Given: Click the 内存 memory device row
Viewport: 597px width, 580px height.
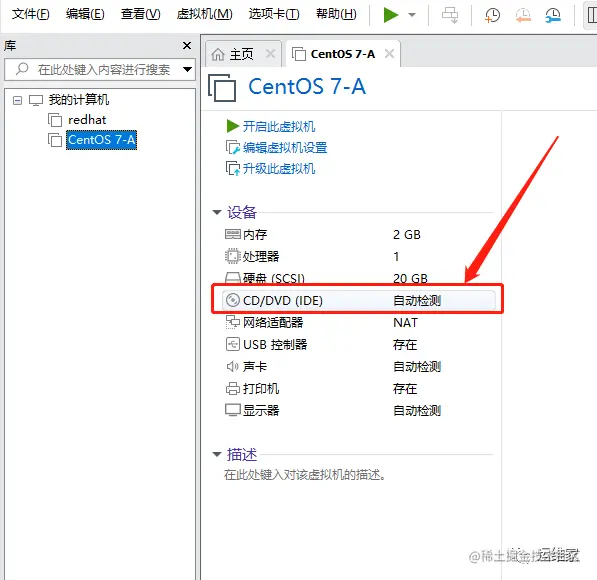Looking at the screenshot, I should 359,235.
